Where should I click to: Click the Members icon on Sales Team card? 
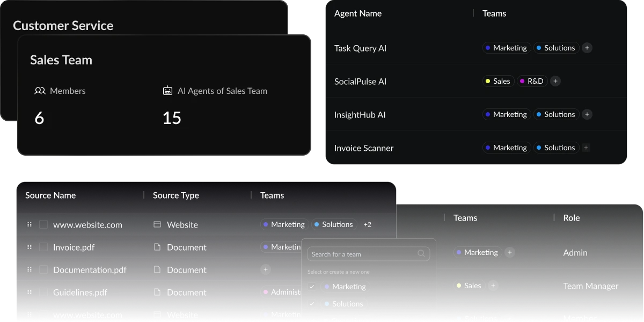pos(40,91)
